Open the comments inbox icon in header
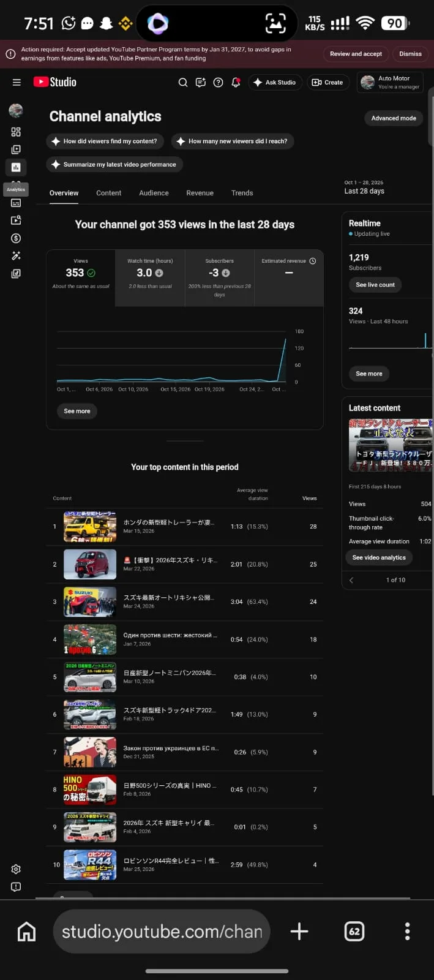Viewport: 434px width, 980px height. (x=201, y=82)
